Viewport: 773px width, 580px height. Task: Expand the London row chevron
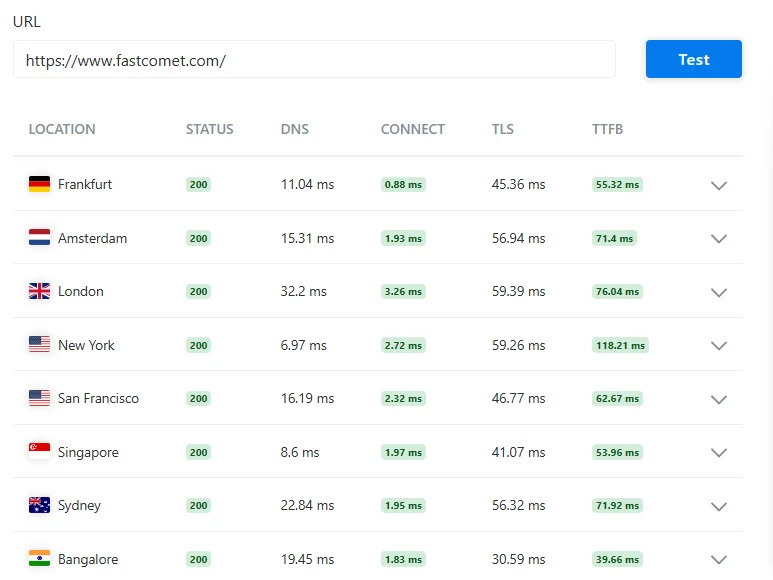pyautogui.click(x=719, y=292)
